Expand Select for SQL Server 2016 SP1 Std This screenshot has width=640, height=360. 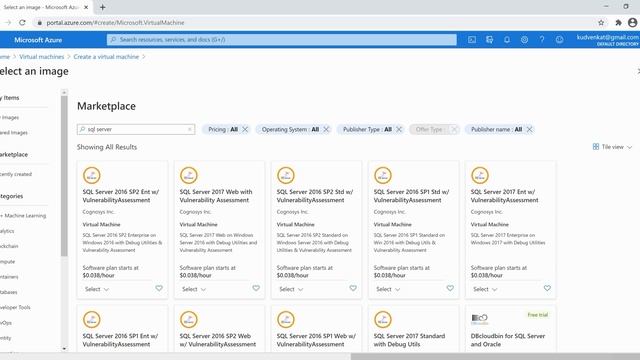click(x=388, y=289)
